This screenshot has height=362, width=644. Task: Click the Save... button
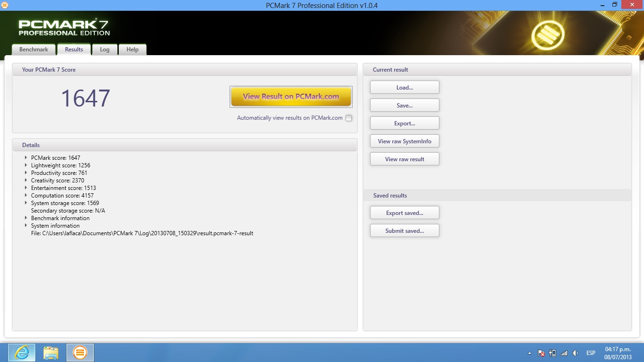click(405, 105)
